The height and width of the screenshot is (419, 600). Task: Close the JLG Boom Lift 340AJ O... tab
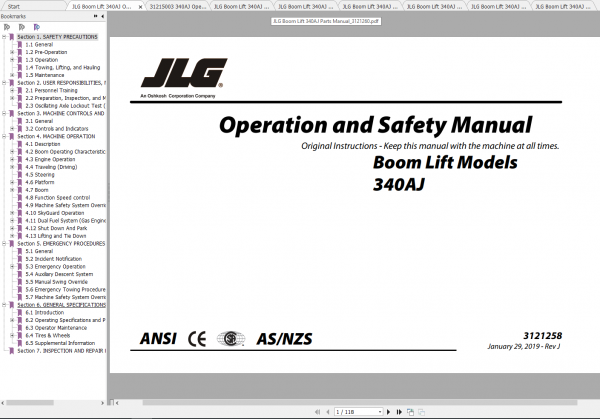point(140,7)
